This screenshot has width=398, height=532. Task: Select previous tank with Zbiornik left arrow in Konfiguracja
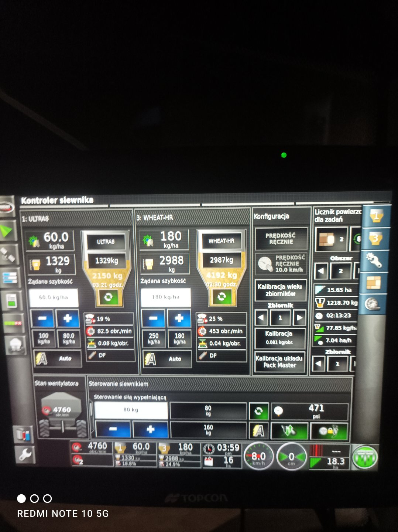click(261, 318)
